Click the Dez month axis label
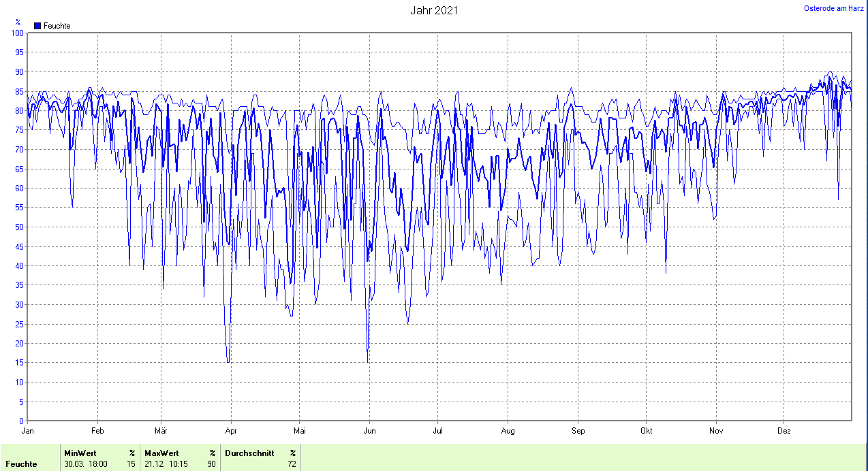Image resolution: width=868 pixels, height=471 pixels. click(x=784, y=430)
